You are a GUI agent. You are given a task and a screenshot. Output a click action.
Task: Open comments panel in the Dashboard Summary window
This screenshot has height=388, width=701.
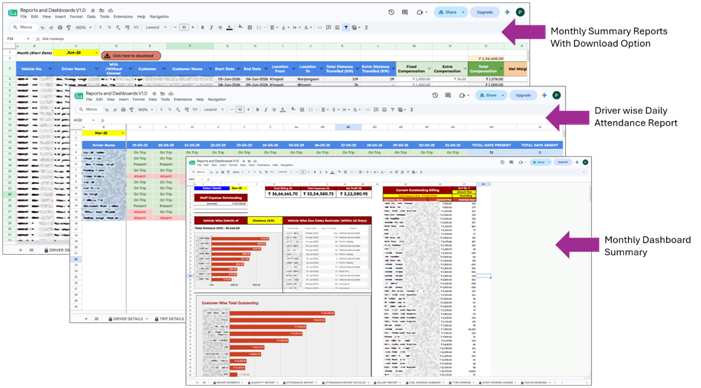tap(511, 162)
